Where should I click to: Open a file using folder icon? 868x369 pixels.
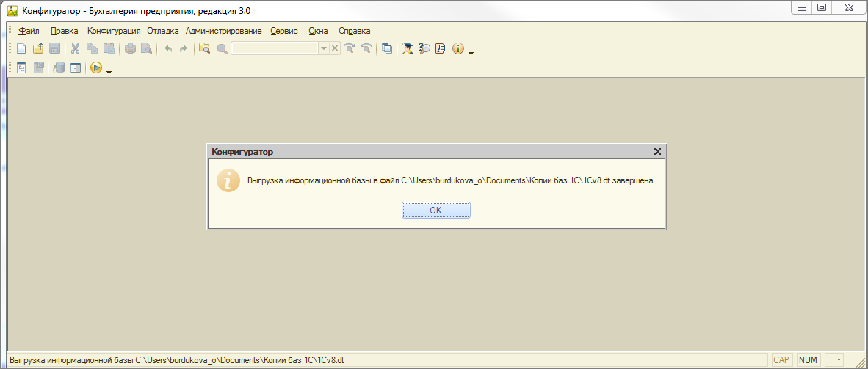pyautogui.click(x=37, y=48)
